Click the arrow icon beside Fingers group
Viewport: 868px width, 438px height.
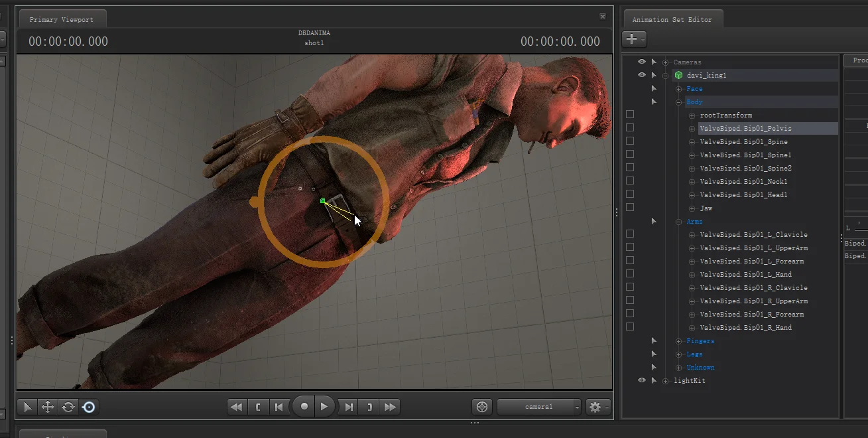pyautogui.click(x=654, y=341)
